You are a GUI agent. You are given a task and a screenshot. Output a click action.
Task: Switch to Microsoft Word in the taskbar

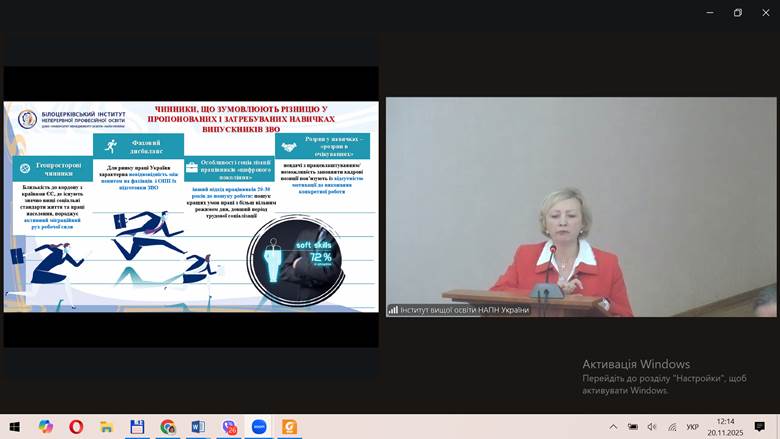point(198,426)
